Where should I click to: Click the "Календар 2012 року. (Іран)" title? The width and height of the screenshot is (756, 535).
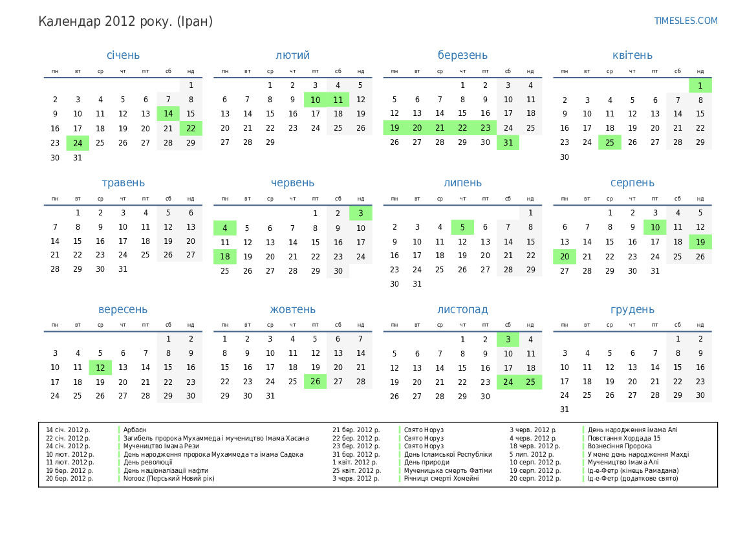125,21
